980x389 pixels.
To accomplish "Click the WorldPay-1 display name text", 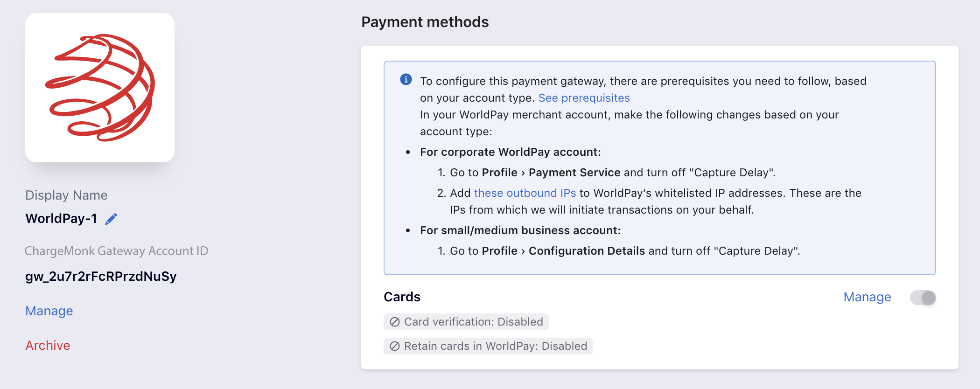I will 61,219.
